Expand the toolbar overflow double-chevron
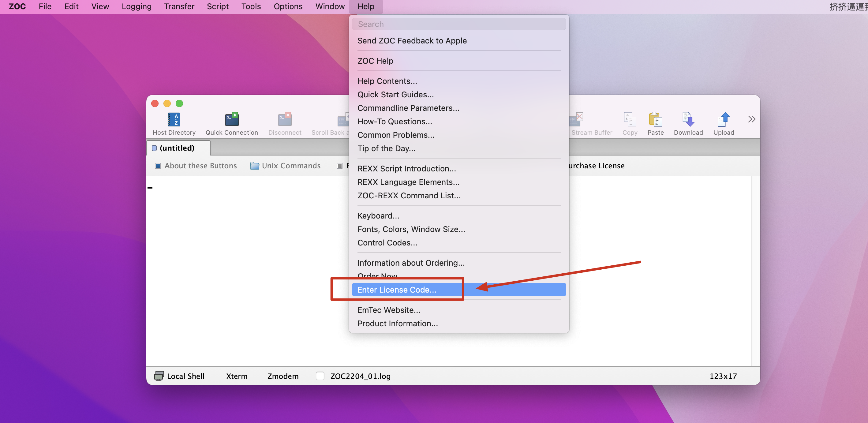Screen dimensions: 868x423 tap(751, 119)
